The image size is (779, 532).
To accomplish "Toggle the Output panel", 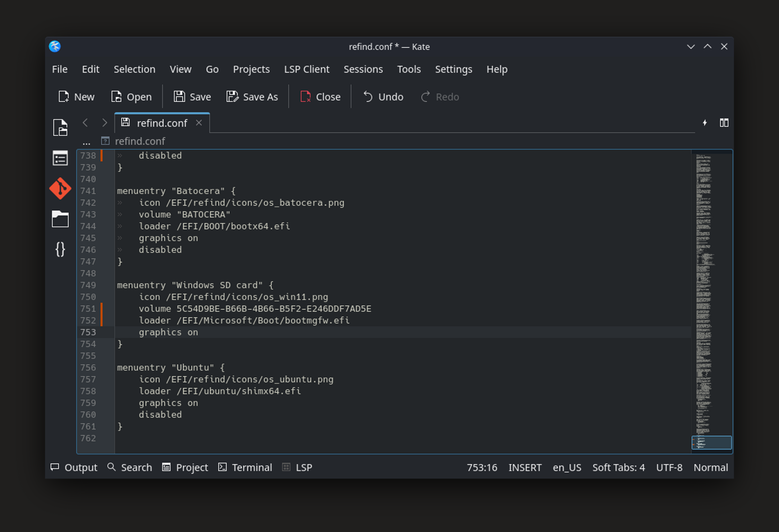I will pyautogui.click(x=74, y=468).
